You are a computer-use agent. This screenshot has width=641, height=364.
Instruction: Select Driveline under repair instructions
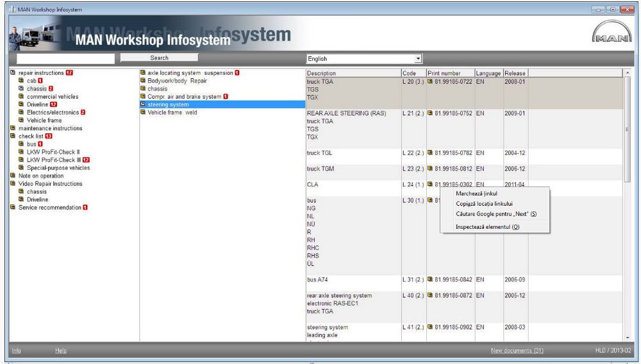pyautogui.click(x=38, y=104)
